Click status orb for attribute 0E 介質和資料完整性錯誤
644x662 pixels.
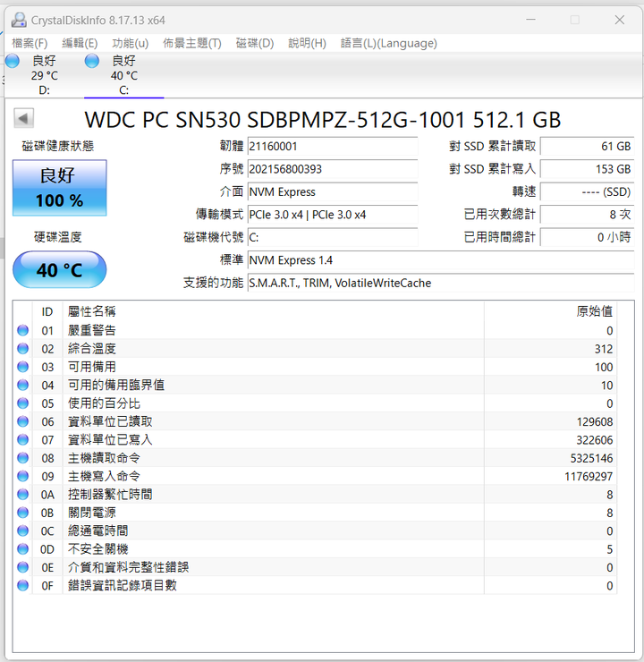(22, 567)
